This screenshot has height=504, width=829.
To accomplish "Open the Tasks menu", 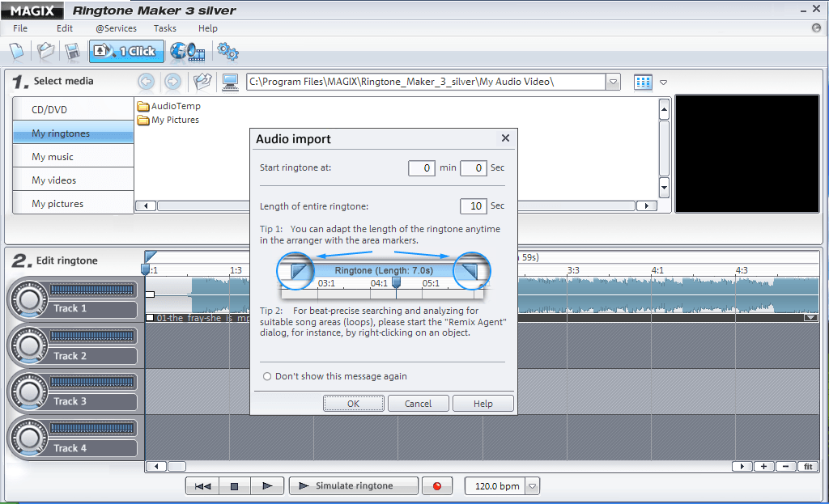I will 165,28.
